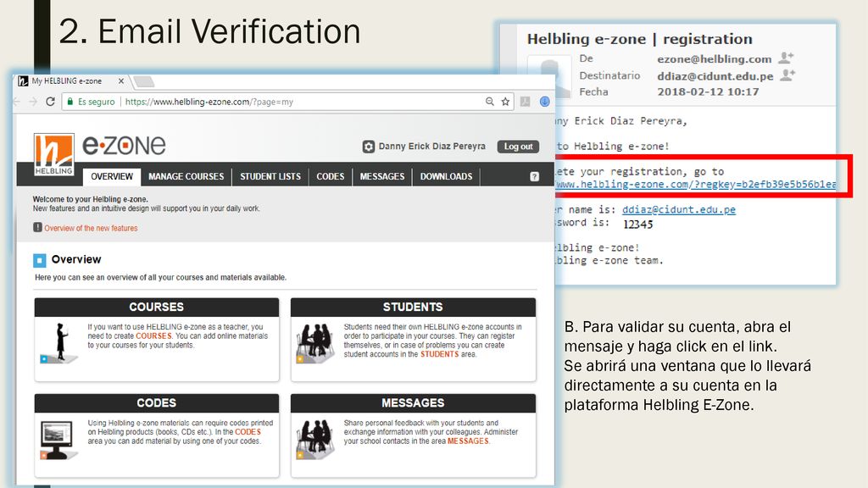
Task: Click the sender address ezone@helbling.com
Action: point(714,58)
